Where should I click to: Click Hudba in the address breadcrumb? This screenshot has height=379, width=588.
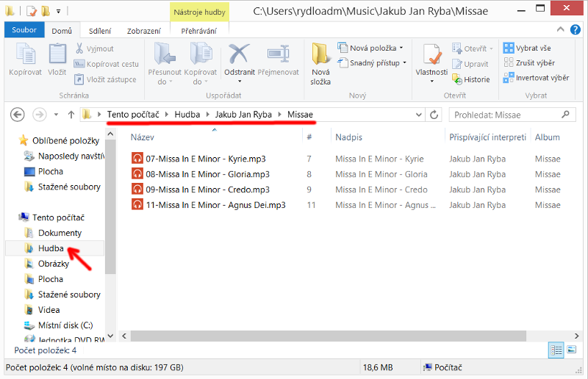[x=187, y=115]
